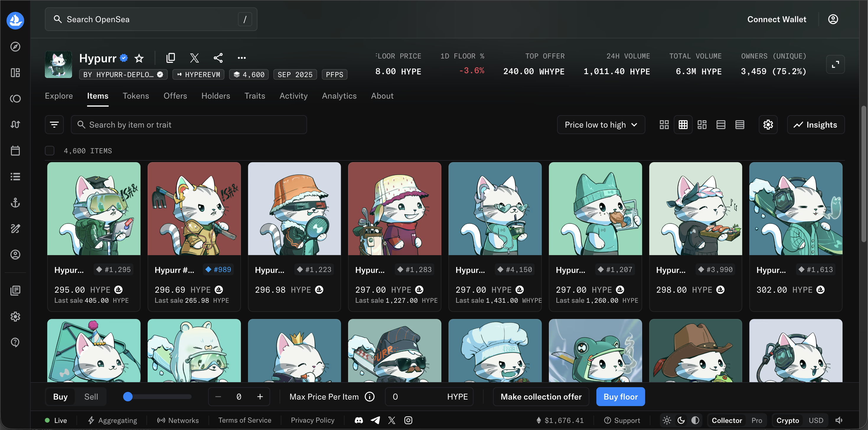Open the Traits tab
Viewport: 868px width, 430px height.
click(x=255, y=96)
